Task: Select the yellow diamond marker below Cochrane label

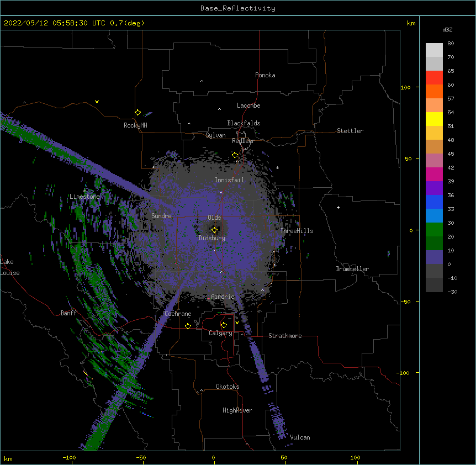Action: [188, 326]
